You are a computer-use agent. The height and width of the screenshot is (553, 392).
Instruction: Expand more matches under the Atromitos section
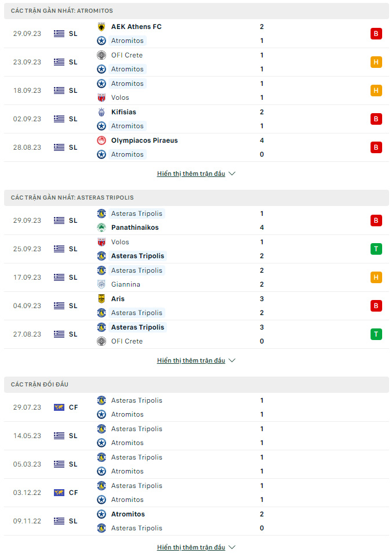pos(196,174)
